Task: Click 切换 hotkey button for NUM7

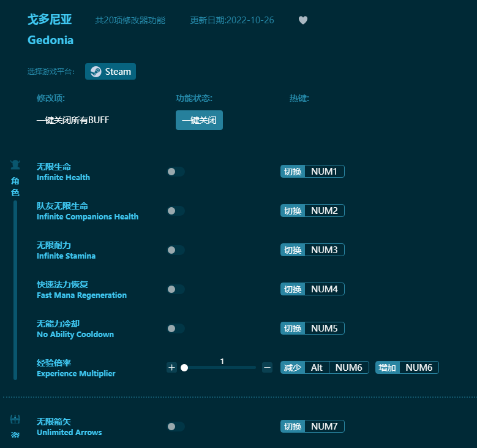Action: click(293, 427)
